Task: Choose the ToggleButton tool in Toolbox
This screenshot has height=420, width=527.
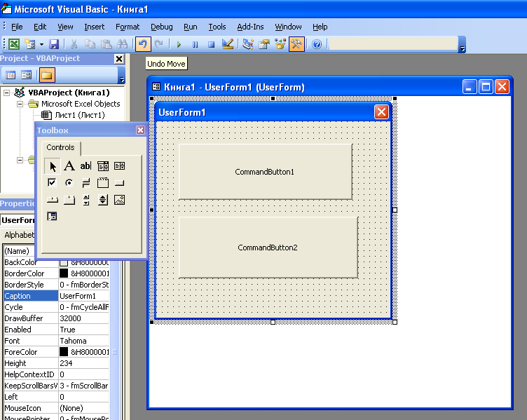Action: [x=86, y=183]
